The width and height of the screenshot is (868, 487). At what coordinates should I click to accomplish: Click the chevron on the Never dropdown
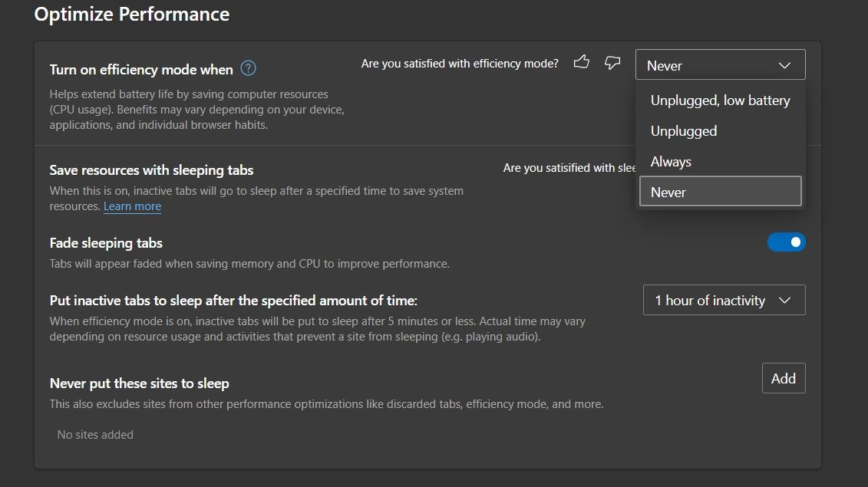(x=784, y=65)
